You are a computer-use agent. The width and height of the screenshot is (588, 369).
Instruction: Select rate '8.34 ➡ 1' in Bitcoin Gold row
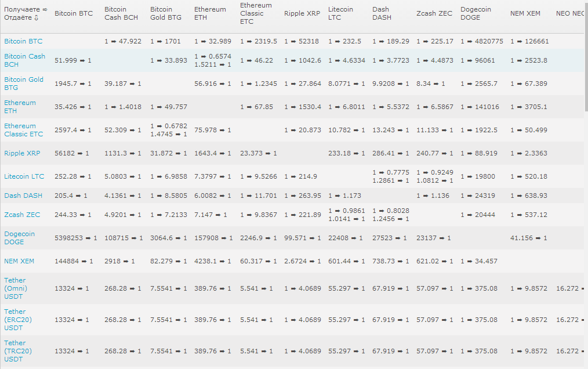pyautogui.click(x=431, y=84)
